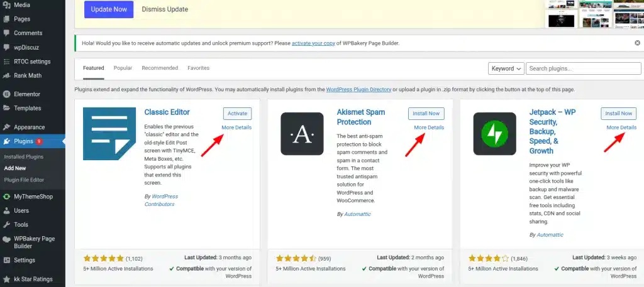Image resolution: width=644 pixels, height=287 pixels.
Task: Open the Favorites tab
Action: tap(198, 68)
